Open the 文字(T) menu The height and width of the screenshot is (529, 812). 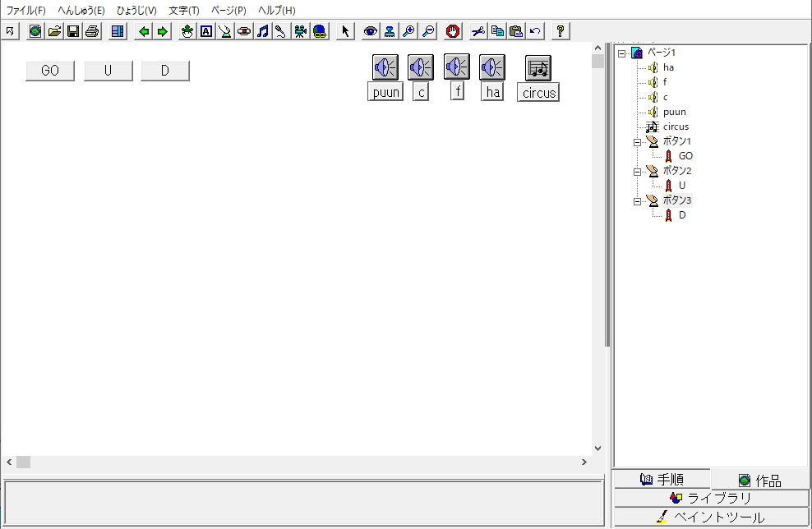(x=184, y=11)
